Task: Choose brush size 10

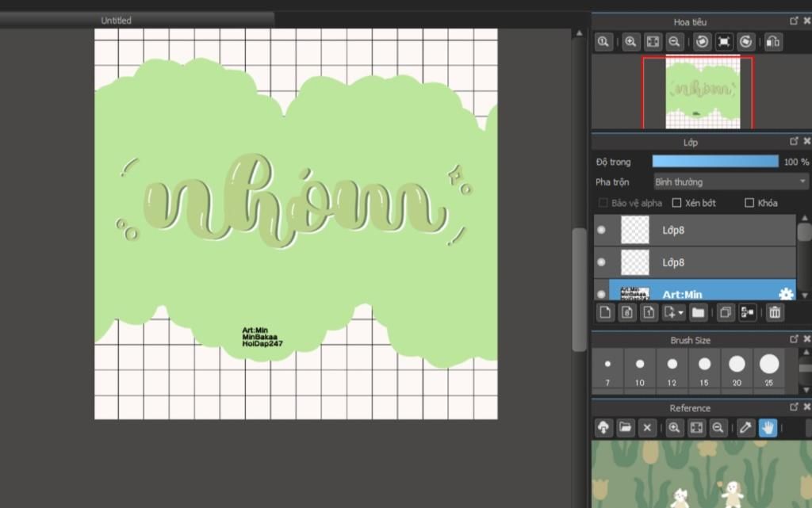Action: [x=640, y=369]
